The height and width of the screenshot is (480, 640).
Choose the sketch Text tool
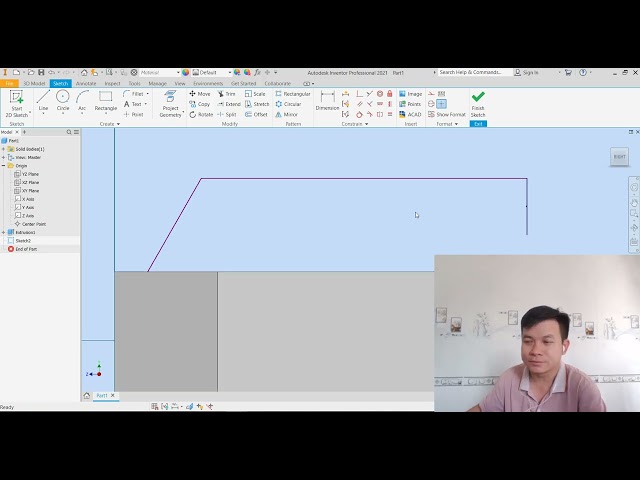133,104
